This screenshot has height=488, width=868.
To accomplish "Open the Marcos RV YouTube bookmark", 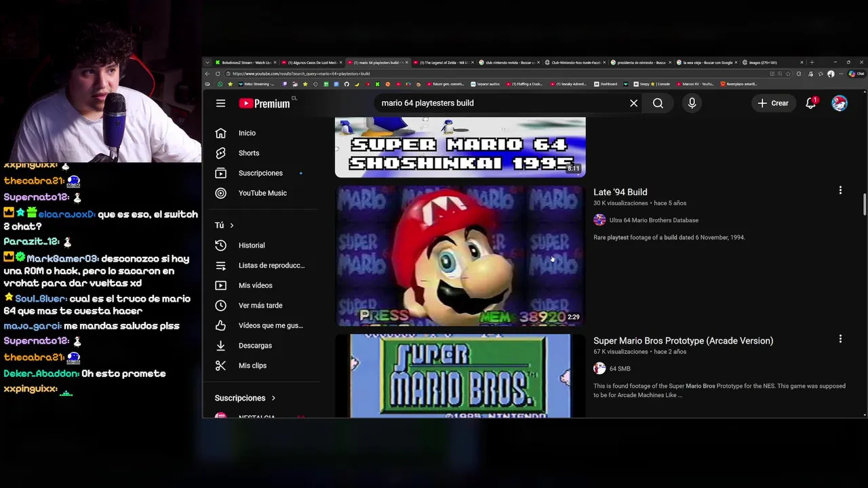I will pyautogui.click(x=694, y=84).
